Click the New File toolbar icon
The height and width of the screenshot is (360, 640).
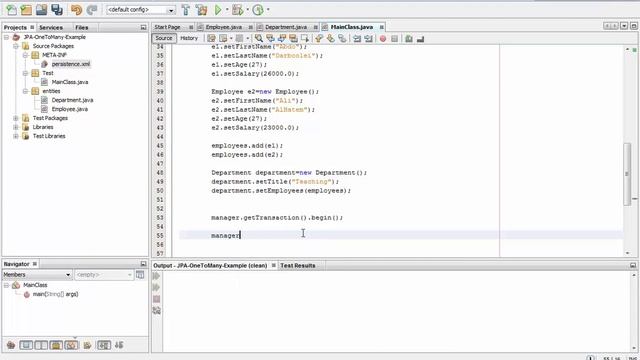pyautogui.click(x=11, y=9)
